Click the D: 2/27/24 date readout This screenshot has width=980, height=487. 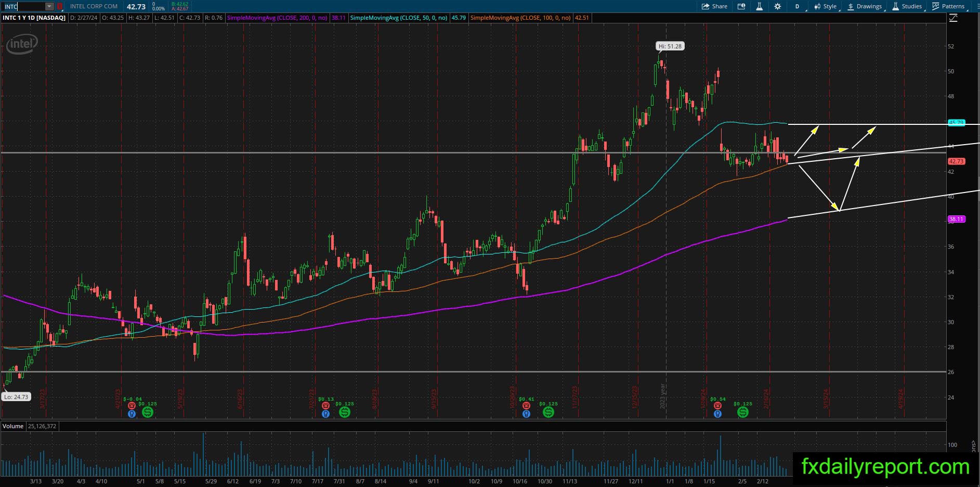(84, 18)
